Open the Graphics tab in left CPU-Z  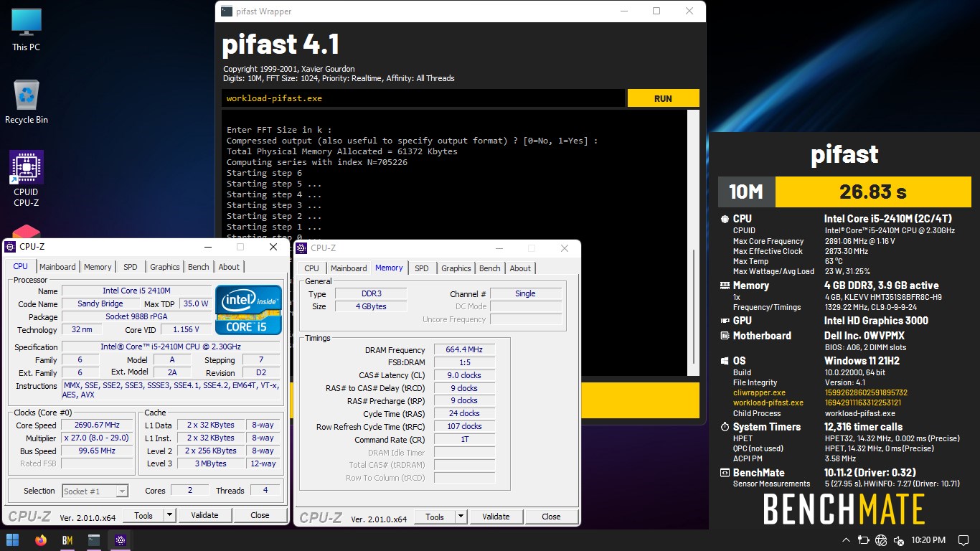164,267
